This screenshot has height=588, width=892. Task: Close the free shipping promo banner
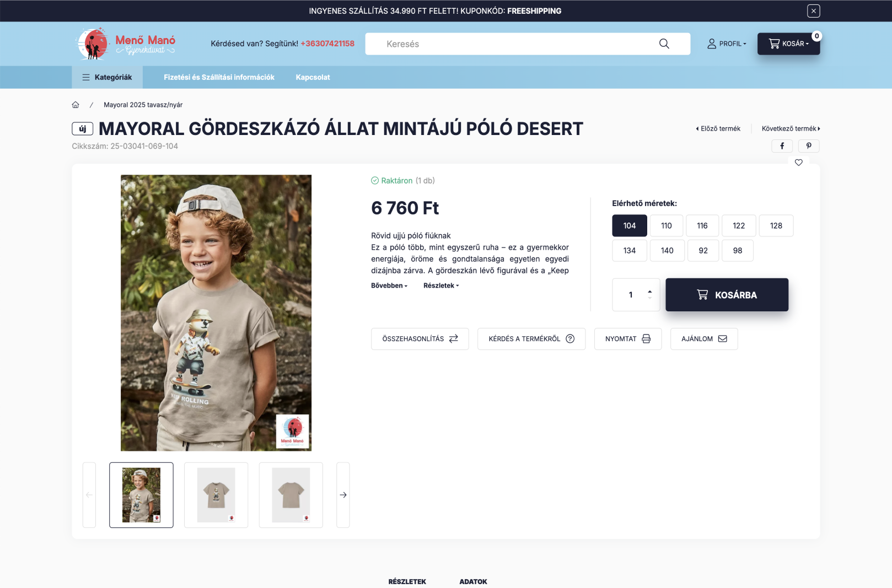[x=813, y=10]
